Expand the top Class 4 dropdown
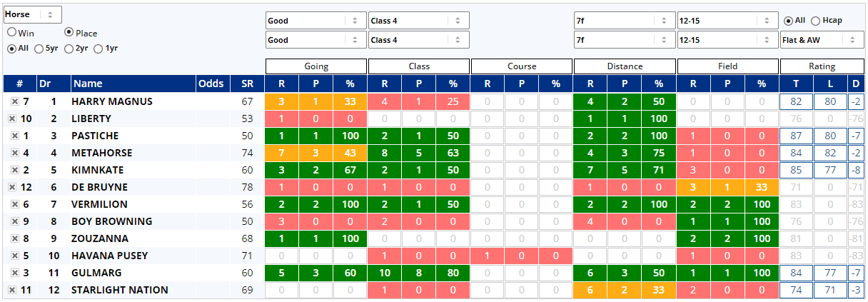 click(x=418, y=21)
